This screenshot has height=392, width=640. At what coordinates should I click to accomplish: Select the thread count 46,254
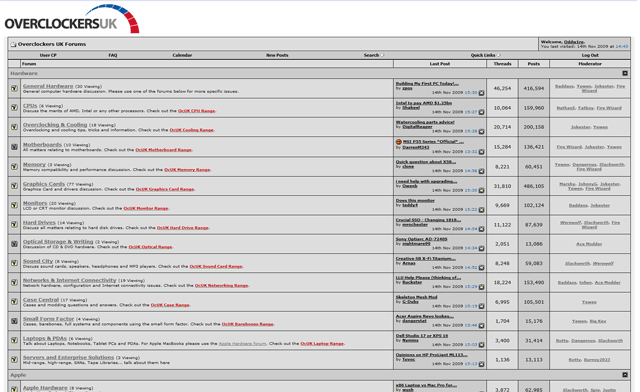click(x=502, y=88)
